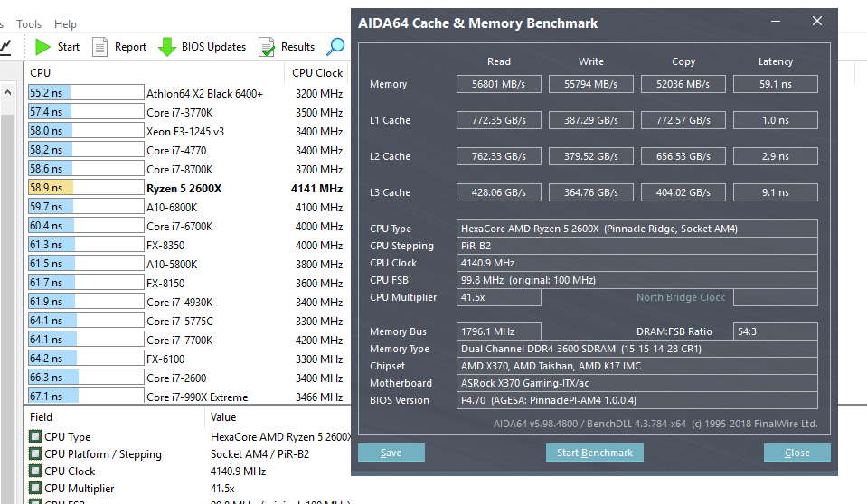
Task: Select the A10-5800K row
Action: (x=187, y=264)
